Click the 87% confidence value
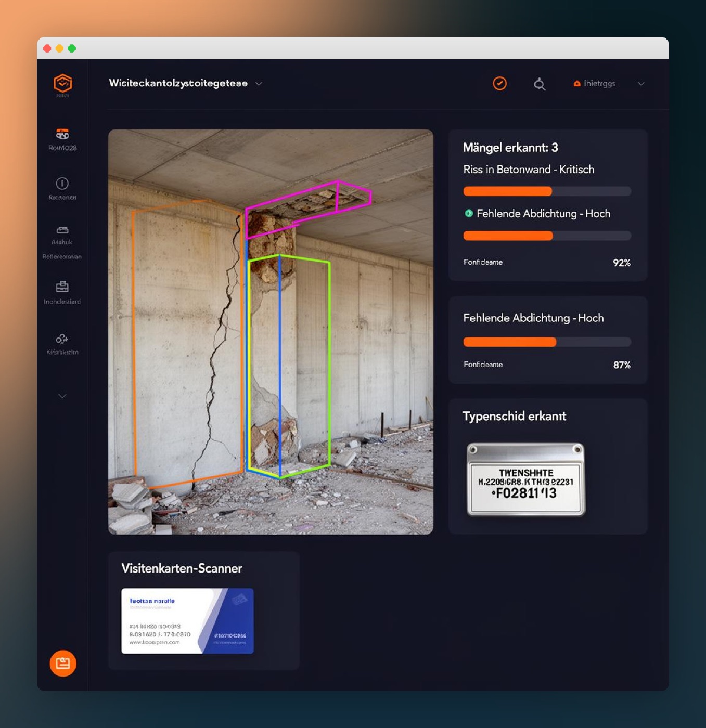 tap(622, 365)
